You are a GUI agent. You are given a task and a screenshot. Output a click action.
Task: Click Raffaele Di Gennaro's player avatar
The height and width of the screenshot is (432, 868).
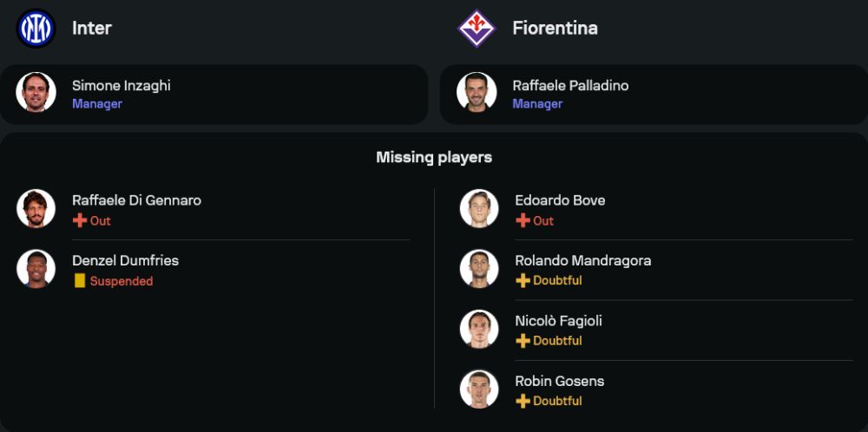pos(36,209)
